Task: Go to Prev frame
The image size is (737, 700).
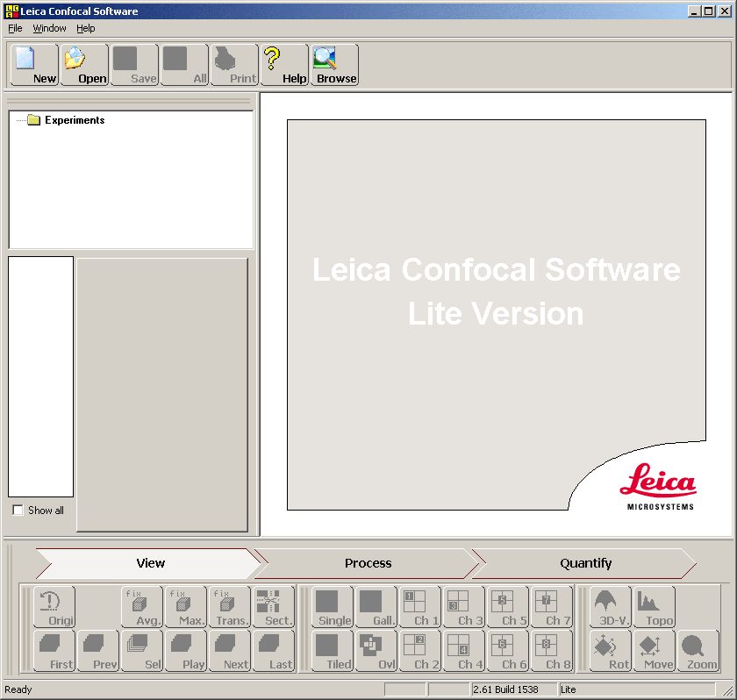Action: click(x=97, y=651)
